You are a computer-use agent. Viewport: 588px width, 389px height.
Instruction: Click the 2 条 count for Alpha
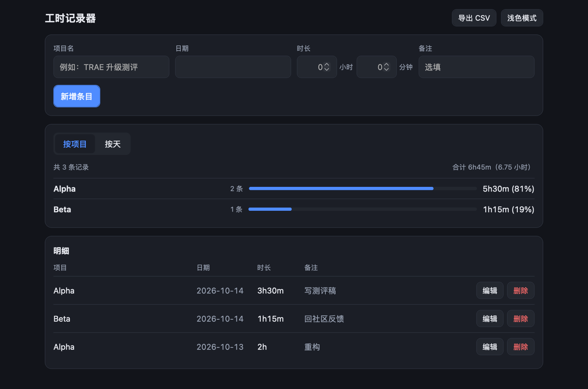[x=237, y=189]
